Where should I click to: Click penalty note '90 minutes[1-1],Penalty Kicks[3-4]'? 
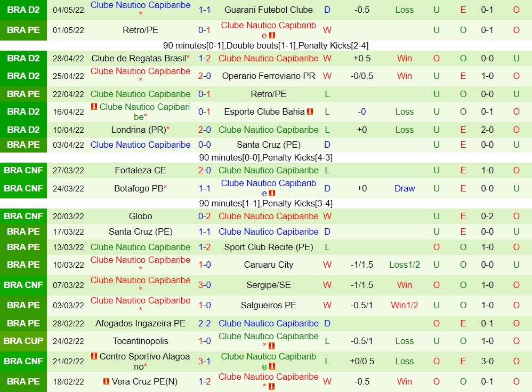[x=265, y=203]
